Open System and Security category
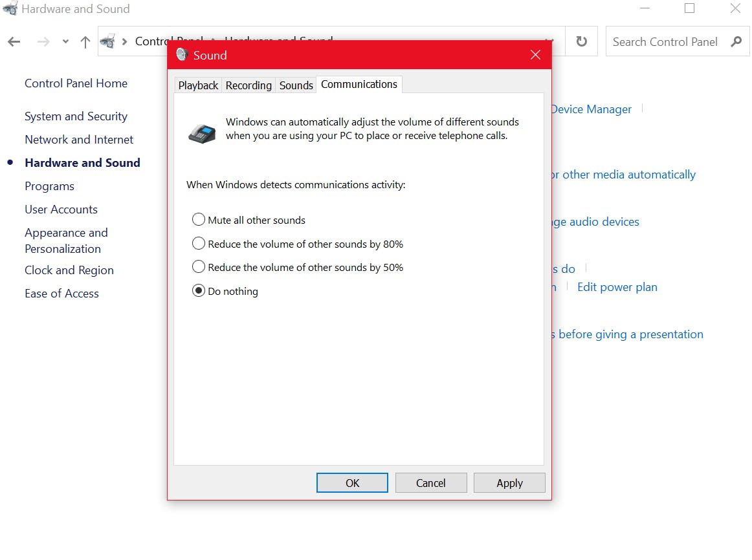Screen dimensions: 752x560 tap(76, 116)
